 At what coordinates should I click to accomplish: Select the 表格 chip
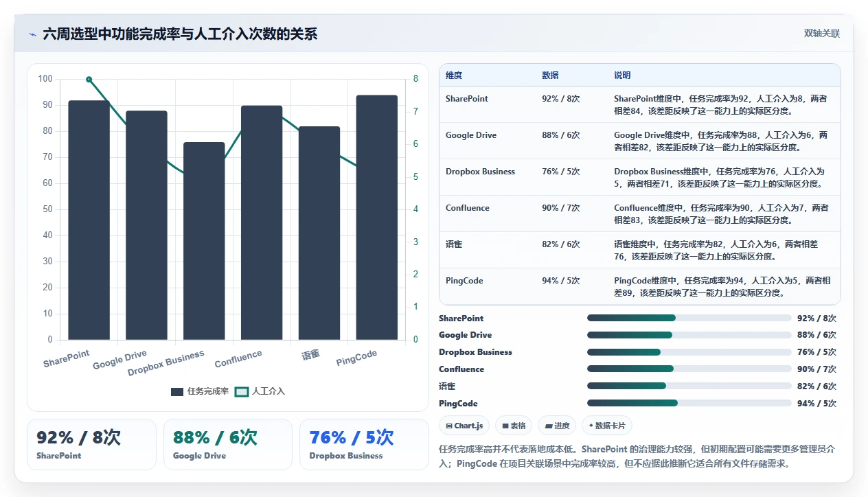pos(514,426)
